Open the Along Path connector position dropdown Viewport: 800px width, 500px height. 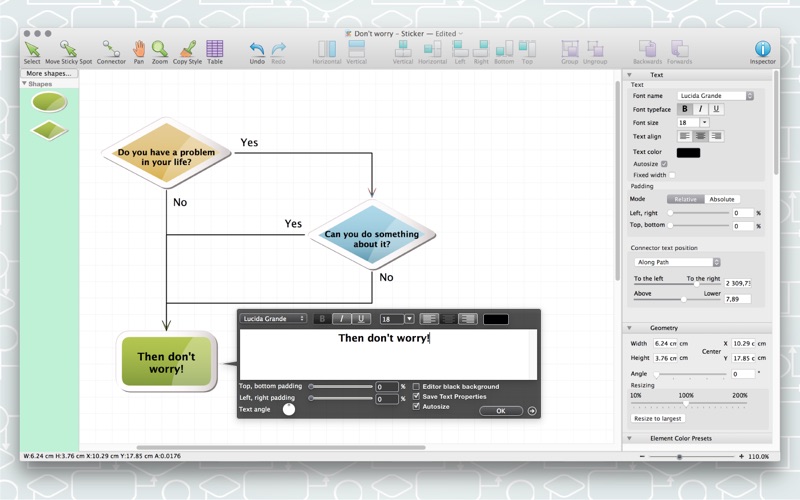coord(677,262)
